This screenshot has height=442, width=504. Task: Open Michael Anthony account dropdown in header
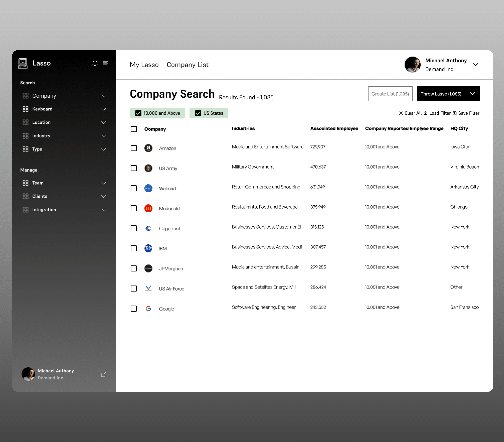coord(476,65)
